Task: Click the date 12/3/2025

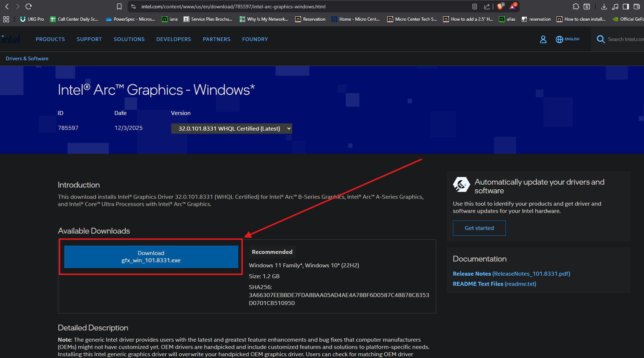Action: click(x=128, y=128)
